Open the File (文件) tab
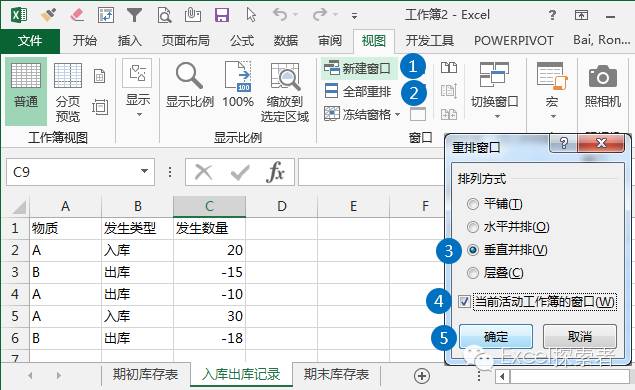The width and height of the screenshot is (635, 390). 30,40
